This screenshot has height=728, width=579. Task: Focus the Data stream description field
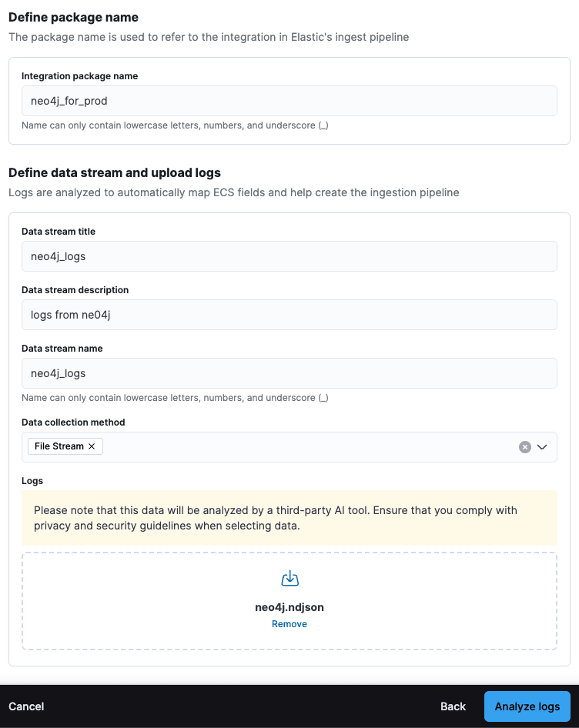289,314
